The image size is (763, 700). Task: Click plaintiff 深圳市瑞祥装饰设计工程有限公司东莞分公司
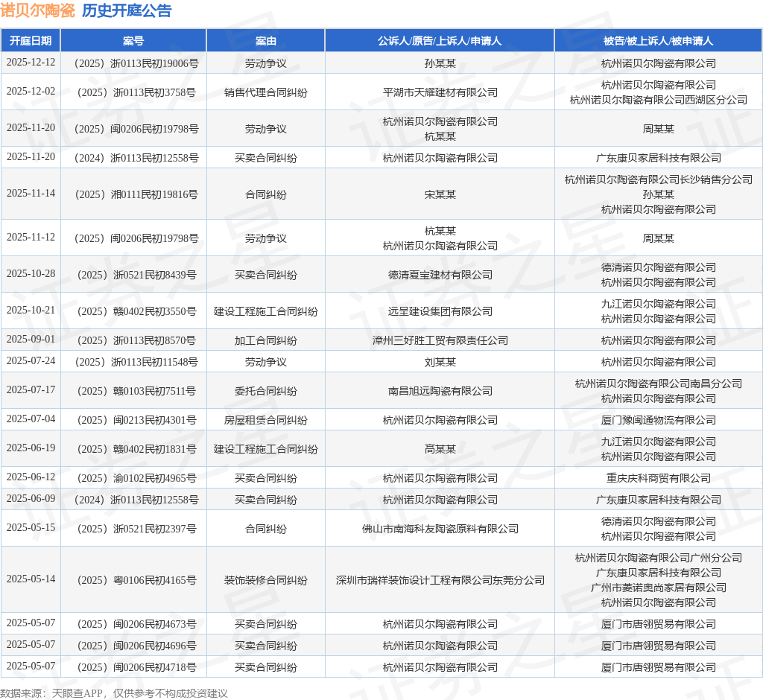click(440, 580)
